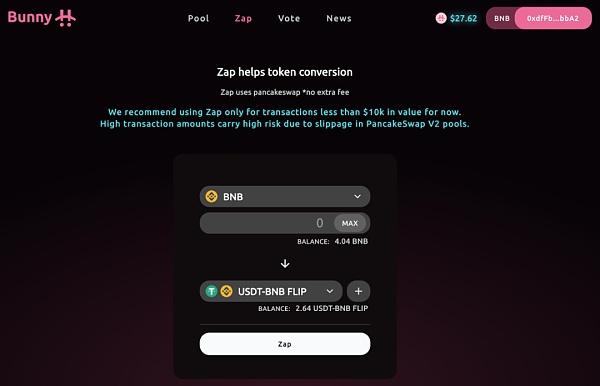Screen dimensions: 600x386
Task: Click the white Zap button
Action: 285,344
